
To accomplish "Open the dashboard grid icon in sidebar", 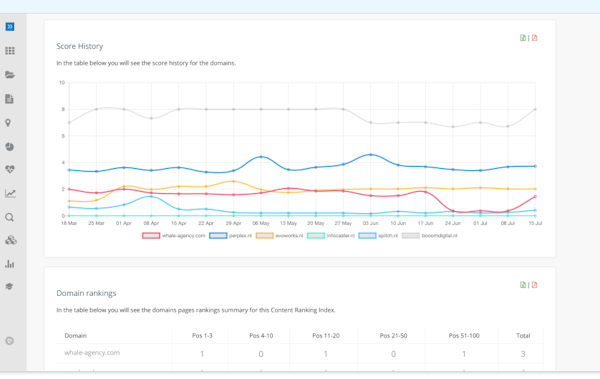I will click(10, 51).
